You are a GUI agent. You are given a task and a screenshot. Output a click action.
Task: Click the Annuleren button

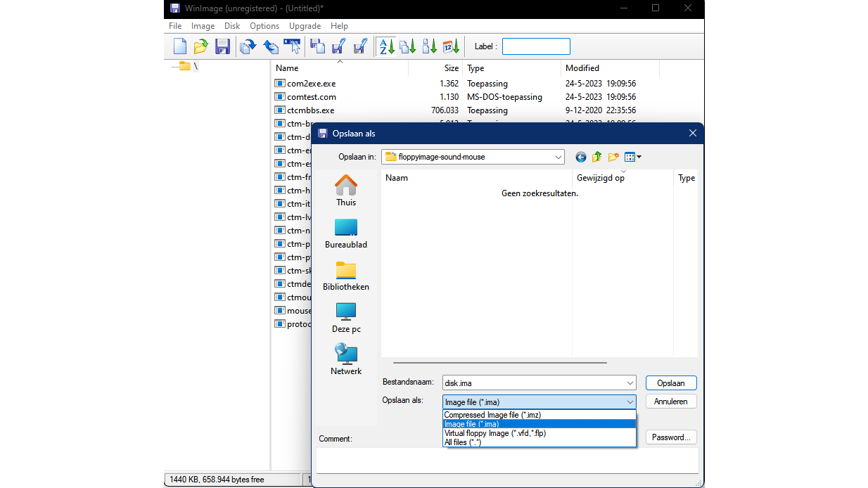click(671, 402)
